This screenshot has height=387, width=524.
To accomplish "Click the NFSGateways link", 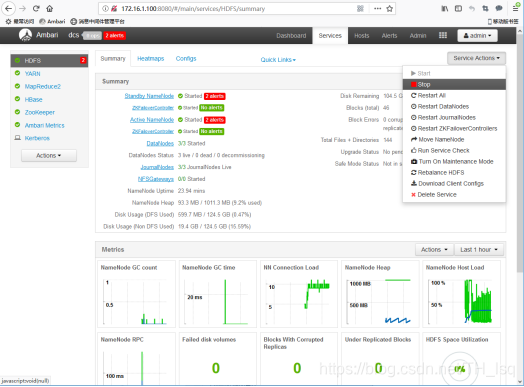I will pyautogui.click(x=156, y=179).
